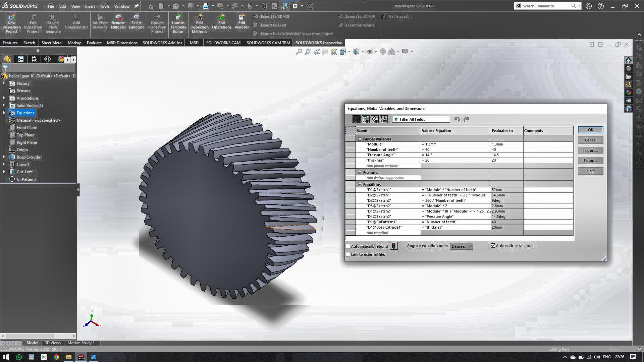Viewport: 644px width, 362px height.
Task: Enable the Link to external file checkbox
Action: tap(348, 254)
